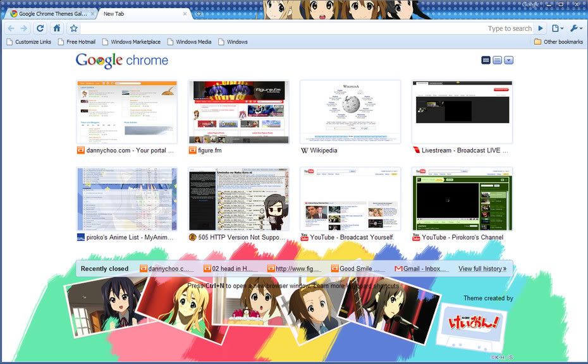Click the dannychoo.com favicon under first thumbnail

[81, 150]
